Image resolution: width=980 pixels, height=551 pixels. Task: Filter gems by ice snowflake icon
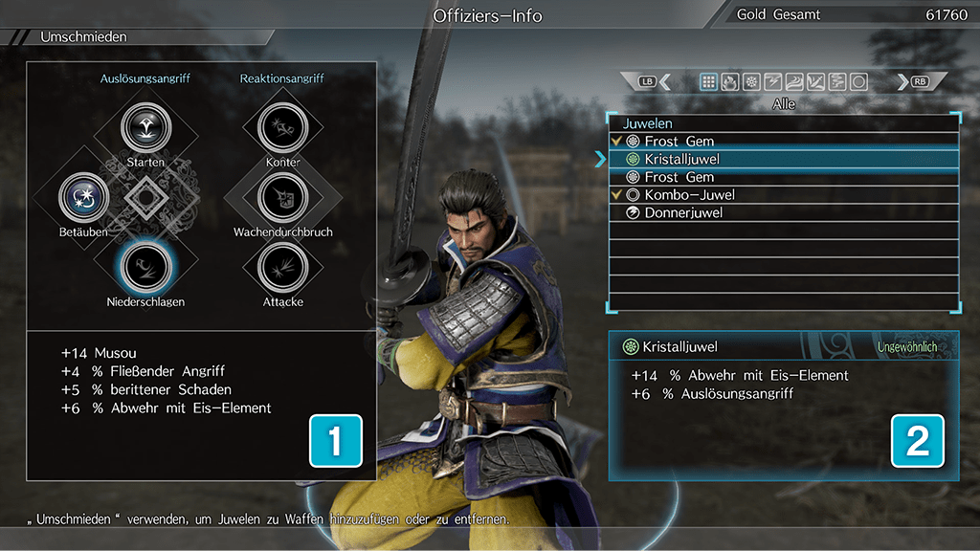coord(751,82)
